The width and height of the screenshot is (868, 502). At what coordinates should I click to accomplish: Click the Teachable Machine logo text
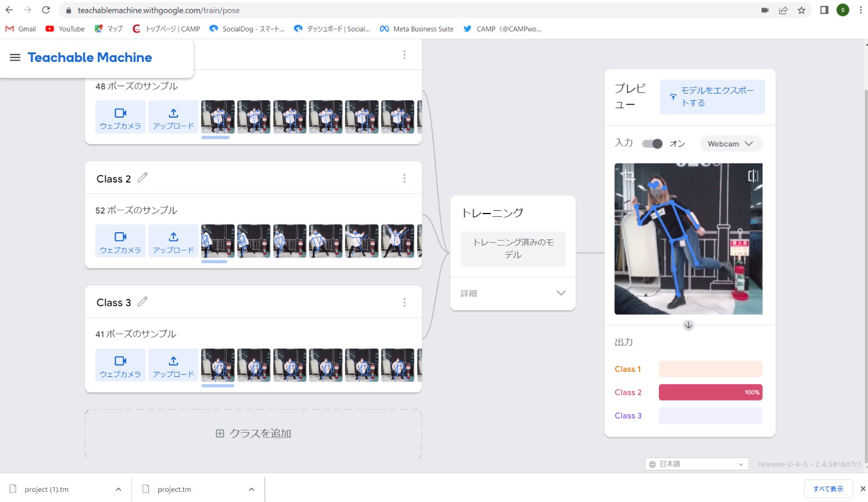[90, 57]
